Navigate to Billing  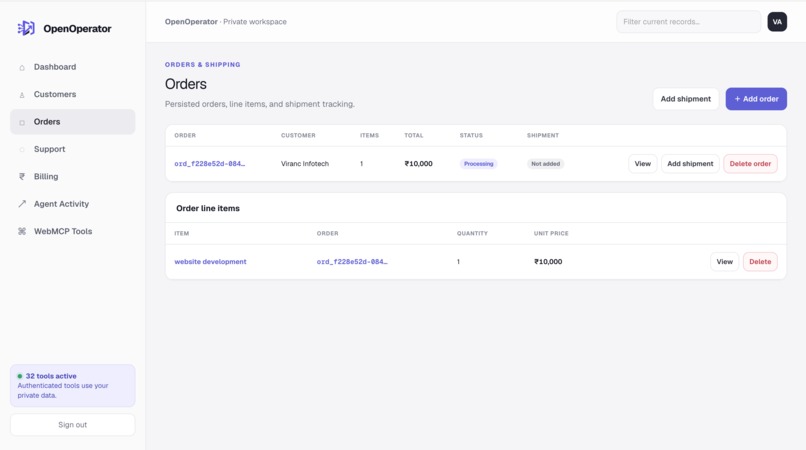click(x=72, y=176)
